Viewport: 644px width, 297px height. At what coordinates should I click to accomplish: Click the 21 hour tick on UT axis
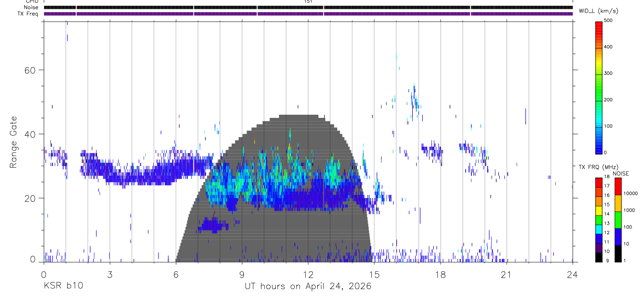point(507,274)
